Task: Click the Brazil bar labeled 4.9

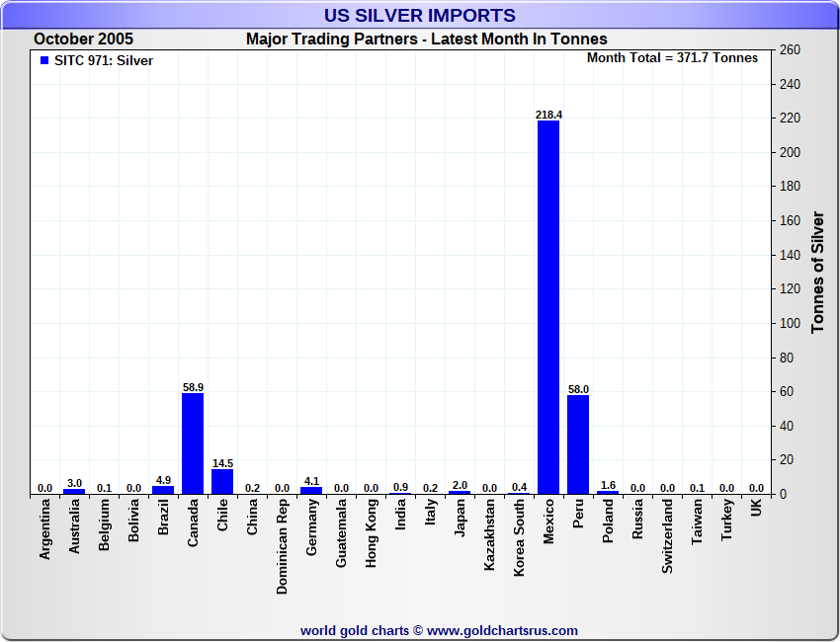Action: tap(163, 490)
